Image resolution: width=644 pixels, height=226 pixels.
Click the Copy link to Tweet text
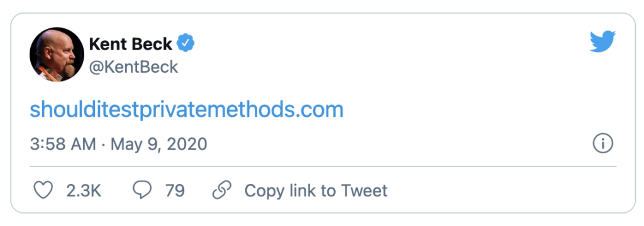(316, 191)
